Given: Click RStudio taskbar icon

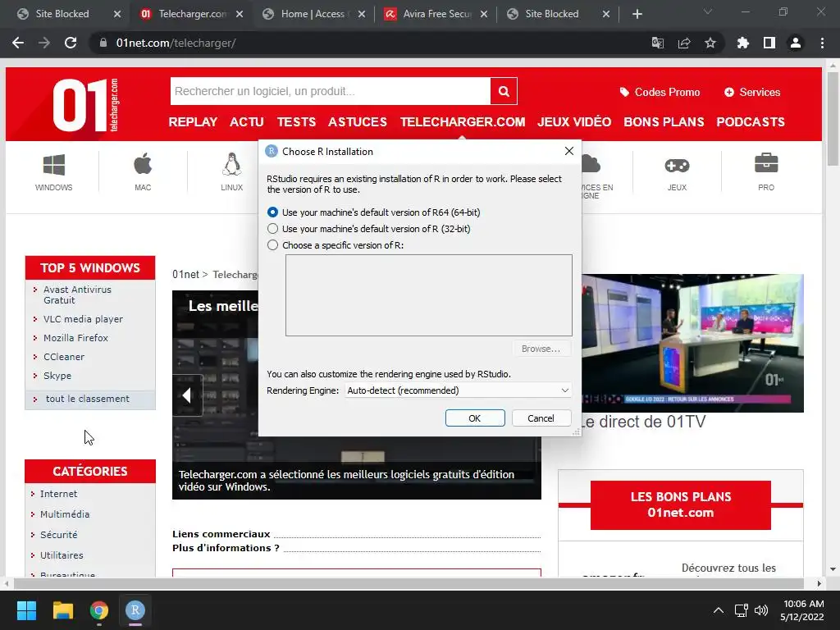Looking at the screenshot, I should click(135, 610).
